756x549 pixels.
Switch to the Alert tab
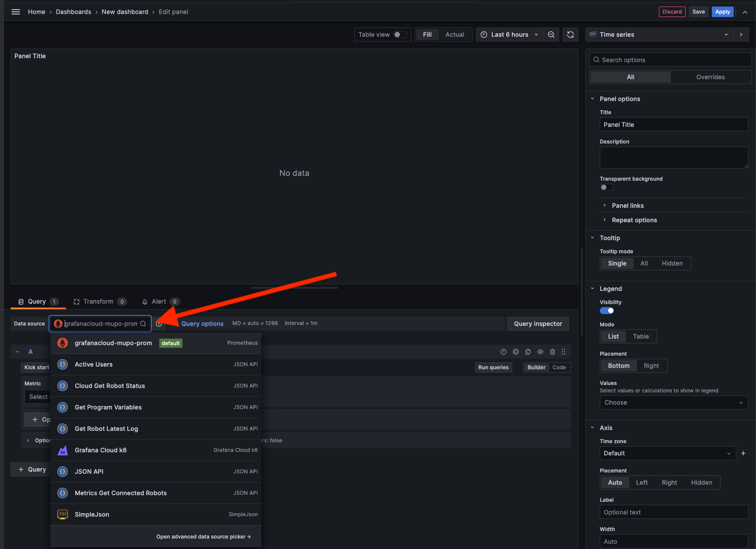(x=161, y=301)
